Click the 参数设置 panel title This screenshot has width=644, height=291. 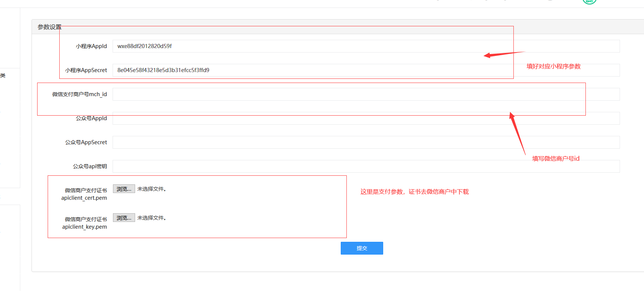[50, 27]
